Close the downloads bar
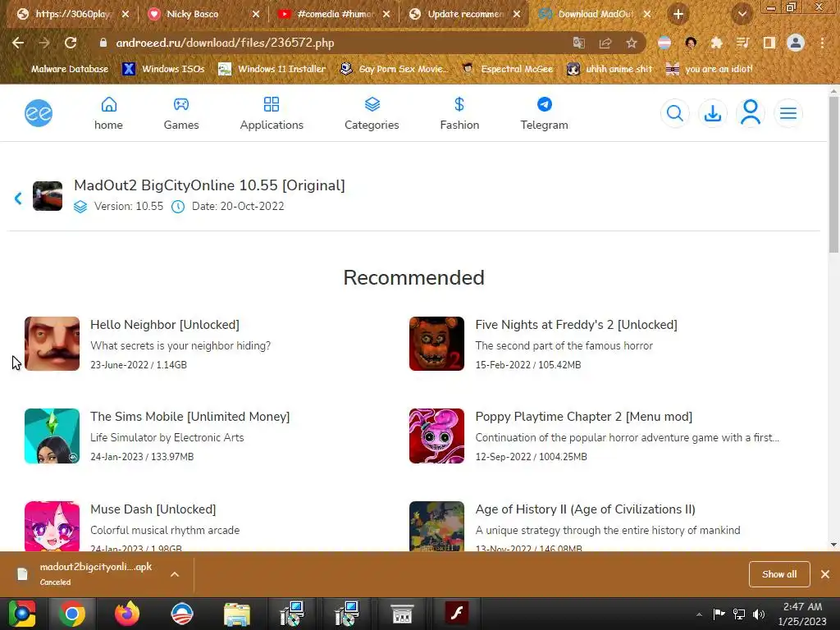The image size is (840, 630). (825, 574)
